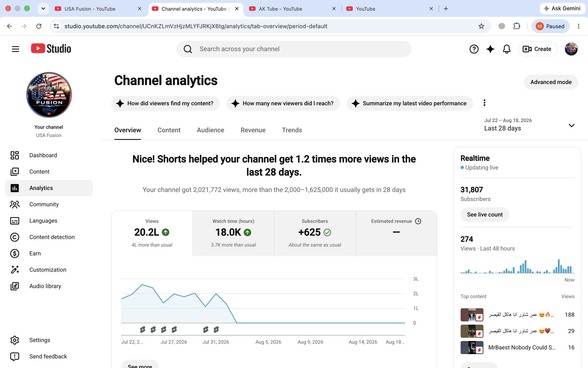This screenshot has height=368, width=588.
Task: Open the account avatar menu
Action: tap(571, 49)
